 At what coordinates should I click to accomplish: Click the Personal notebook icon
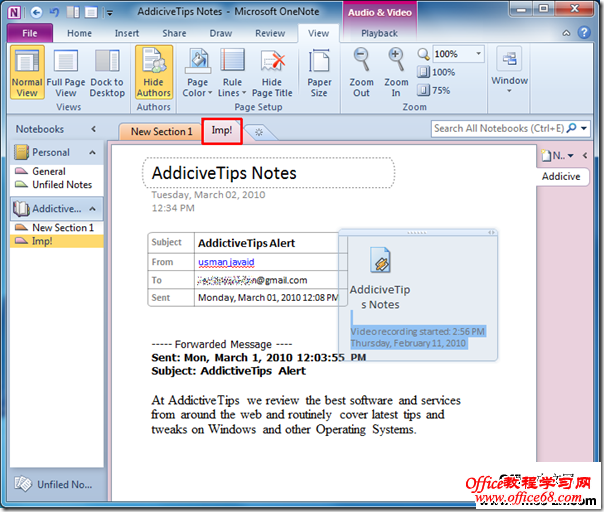[x=21, y=152]
